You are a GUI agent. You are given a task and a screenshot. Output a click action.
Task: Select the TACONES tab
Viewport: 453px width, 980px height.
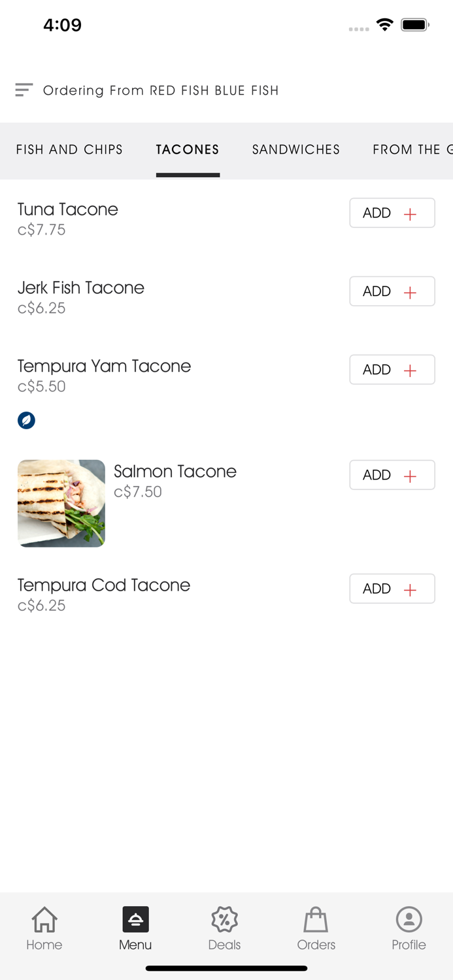coord(188,150)
